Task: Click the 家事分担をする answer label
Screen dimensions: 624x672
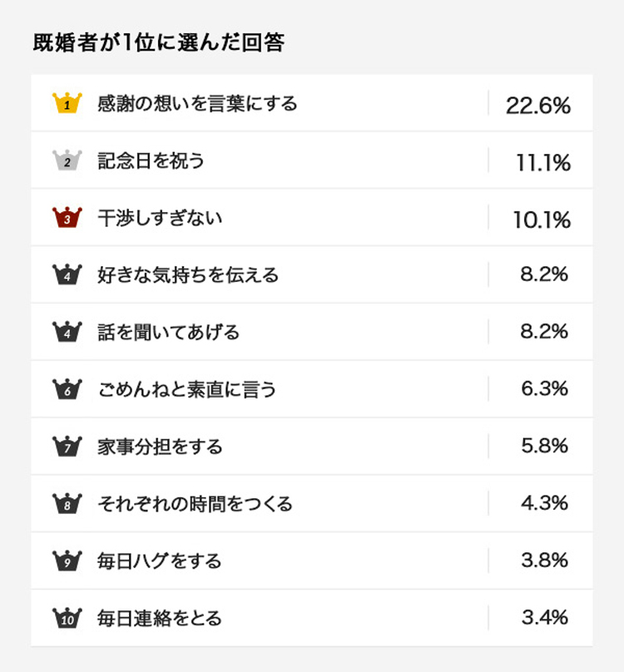Action: coord(160,447)
